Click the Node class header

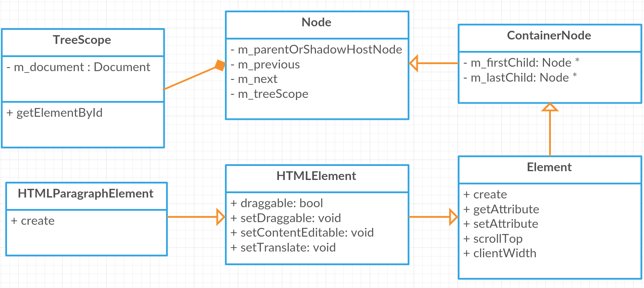pyautogui.click(x=317, y=23)
